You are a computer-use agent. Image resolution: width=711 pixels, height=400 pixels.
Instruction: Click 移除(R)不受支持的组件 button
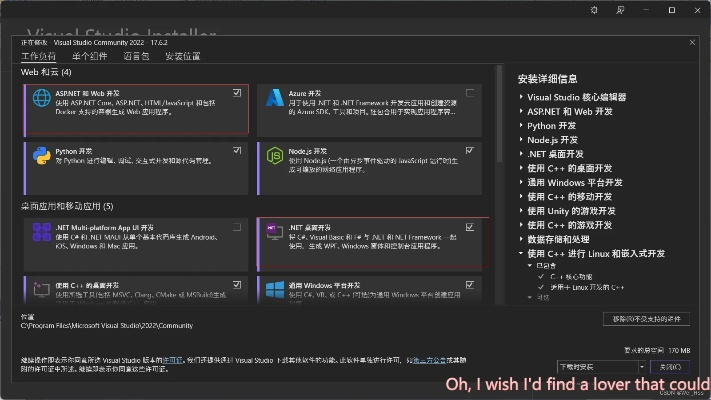646,319
